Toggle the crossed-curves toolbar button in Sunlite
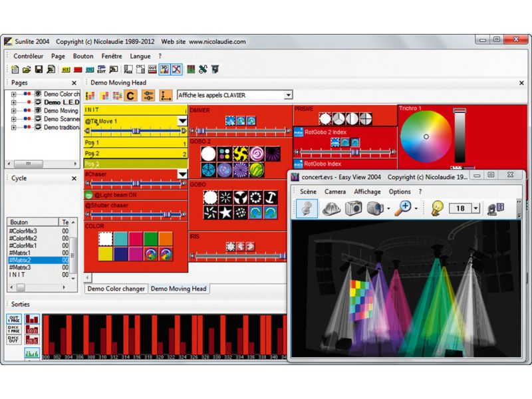Image resolution: width=532 pixels, height=399 pixels. tap(176, 69)
